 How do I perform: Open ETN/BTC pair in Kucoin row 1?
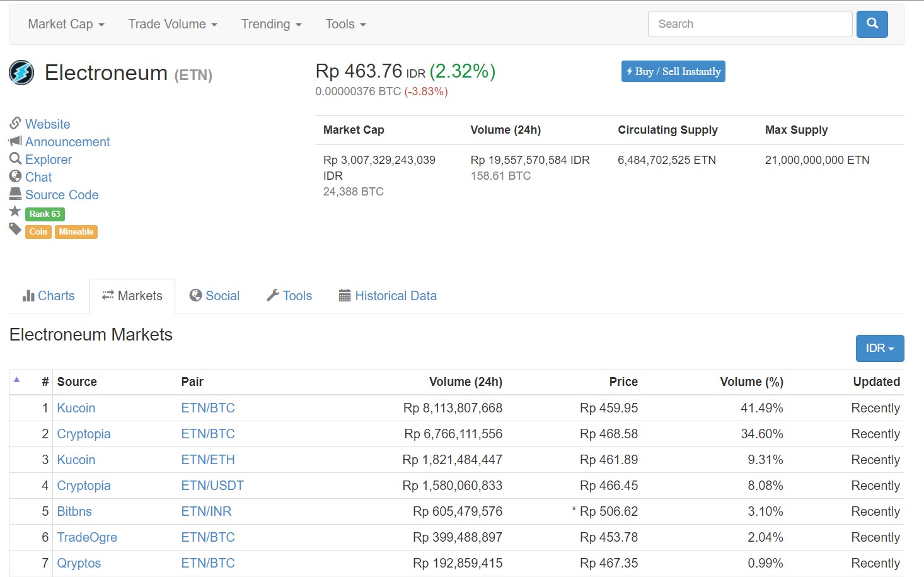(x=208, y=408)
